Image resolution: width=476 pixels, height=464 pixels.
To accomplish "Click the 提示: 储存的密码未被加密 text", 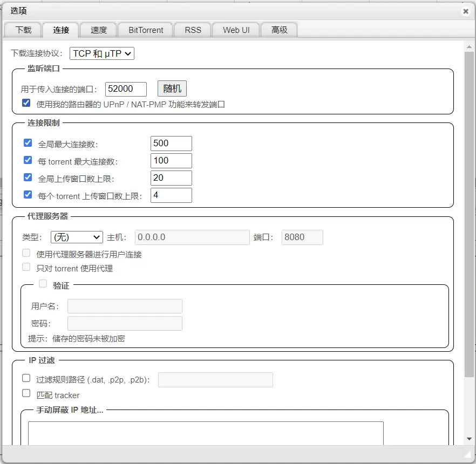I will click(x=77, y=339).
